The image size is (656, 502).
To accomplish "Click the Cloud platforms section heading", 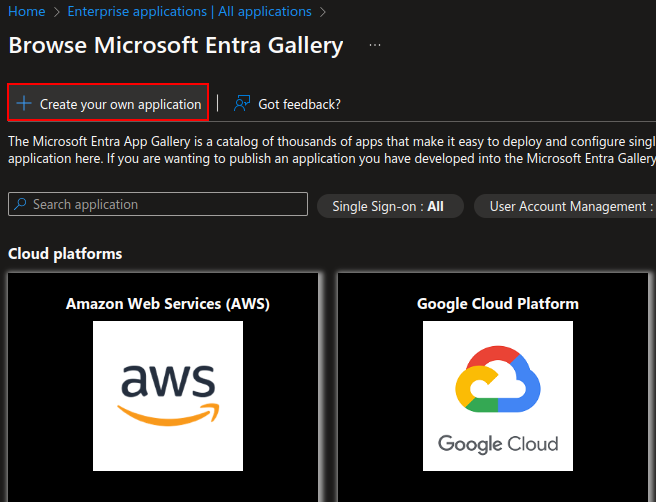I will pos(65,254).
